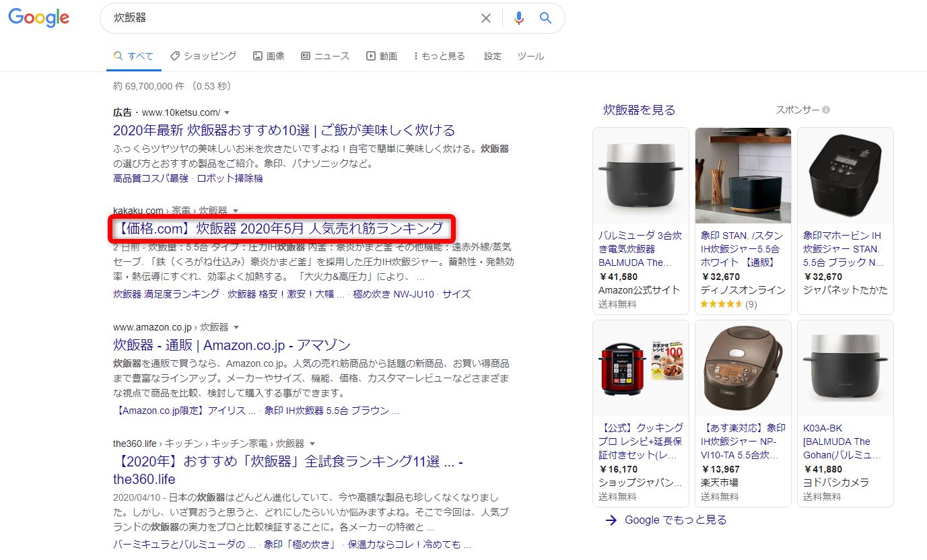This screenshot has height=560, width=927.
Task: Click K03A-BK BALMUDA The Gohan thumbnail
Action: pyautogui.click(x=846, y=368)
